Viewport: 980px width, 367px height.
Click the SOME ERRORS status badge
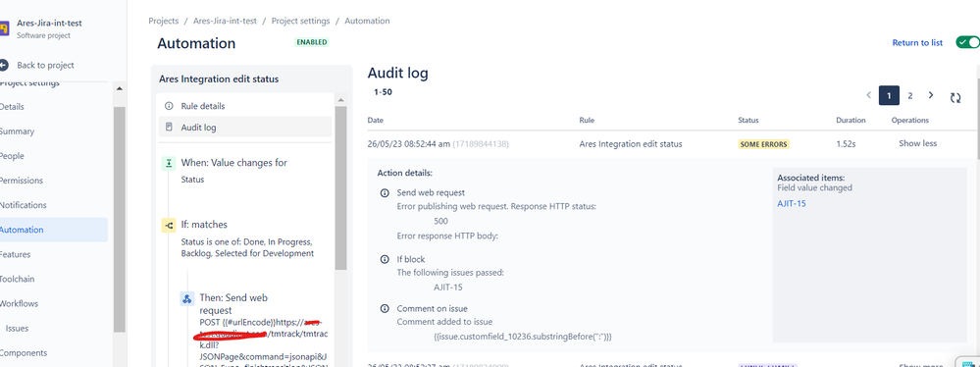764,144
